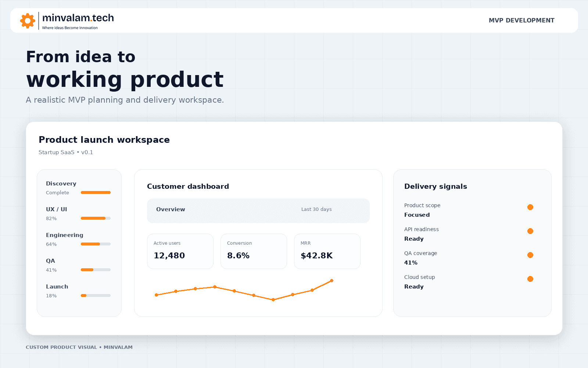
Task: Select the Discovery stage label
Action: click(x=61, y=184)
